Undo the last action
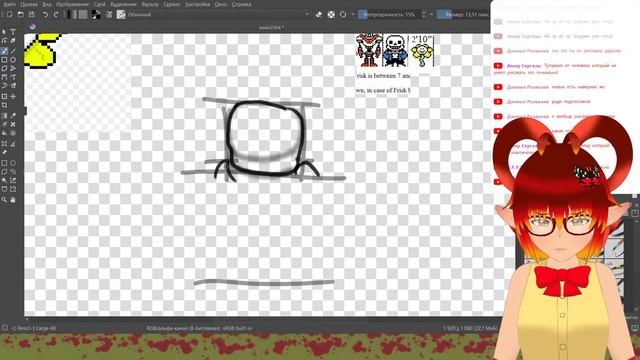The height and width of the screenshot is (360, 640). click(45, 14)
